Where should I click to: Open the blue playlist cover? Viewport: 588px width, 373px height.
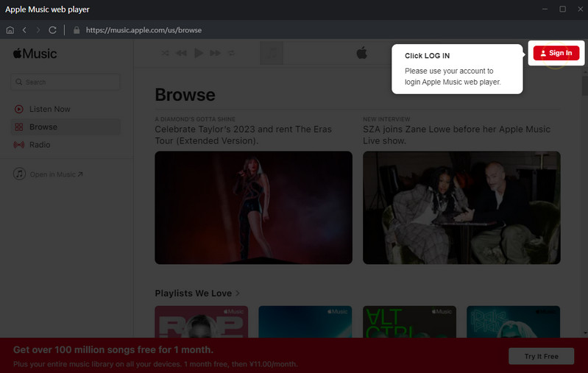click(305, 322)
